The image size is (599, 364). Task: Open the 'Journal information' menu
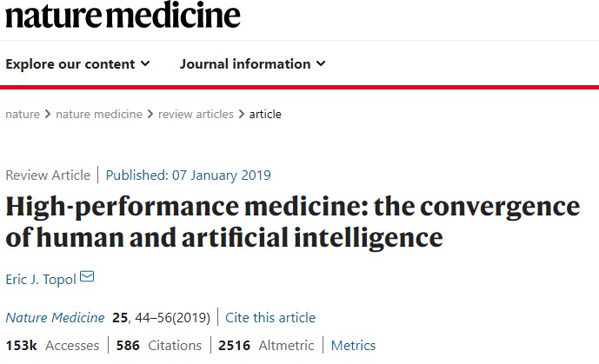252,63
